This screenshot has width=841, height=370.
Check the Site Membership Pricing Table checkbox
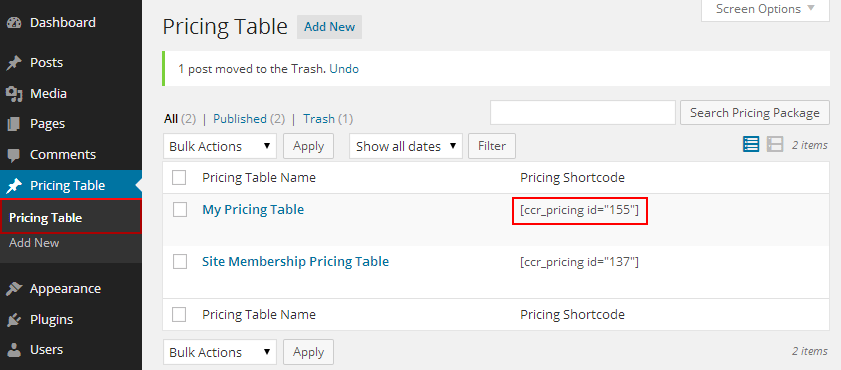tap(180, 262)
